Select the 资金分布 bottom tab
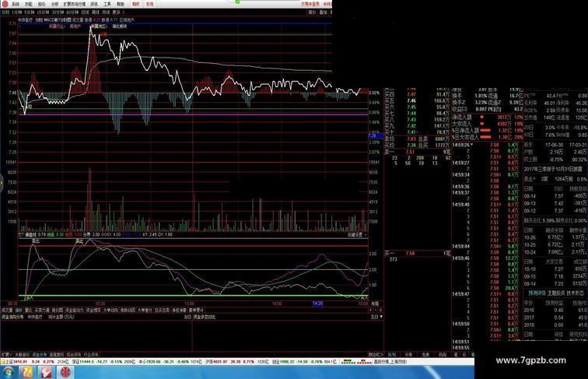 click(40, 354)
